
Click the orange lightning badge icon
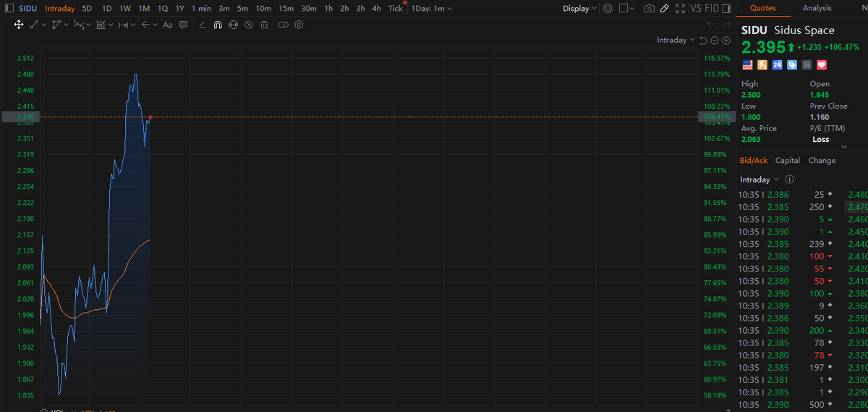[762, 65]
